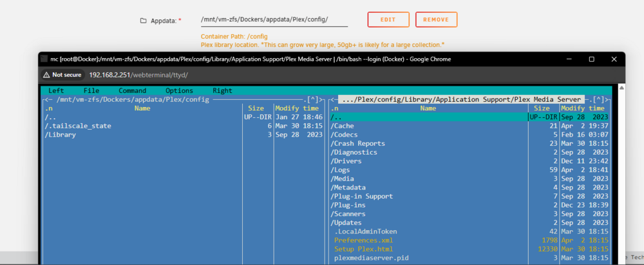Click the EDIT button for Appdata
Image resolution: width=644 pixels, height=265 pixels.
coord(388,19)
